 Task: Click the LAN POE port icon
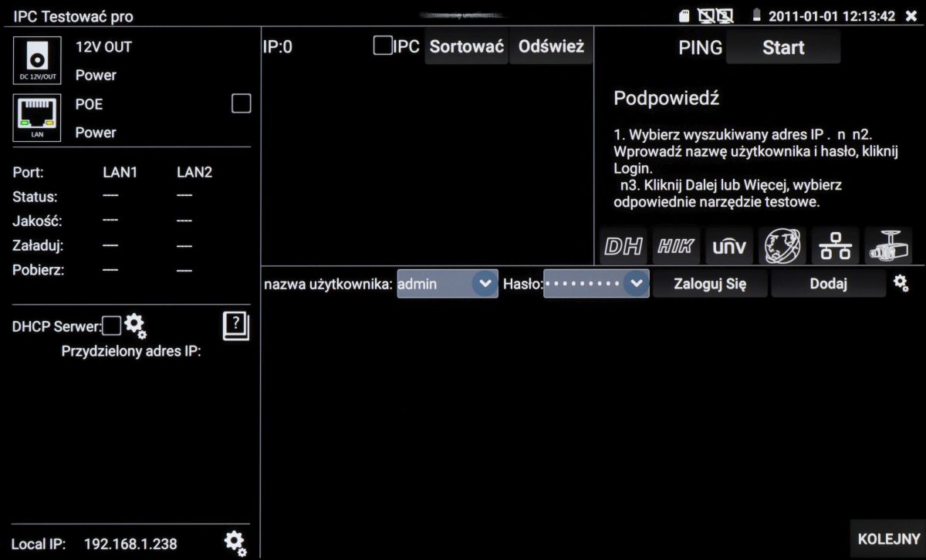(x=37, y=118)
